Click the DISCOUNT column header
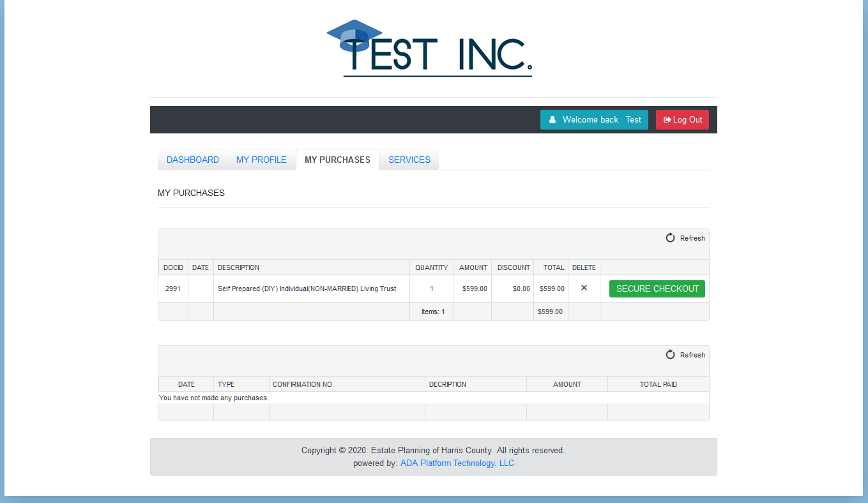The image size is (868, 503). point(514,267)
